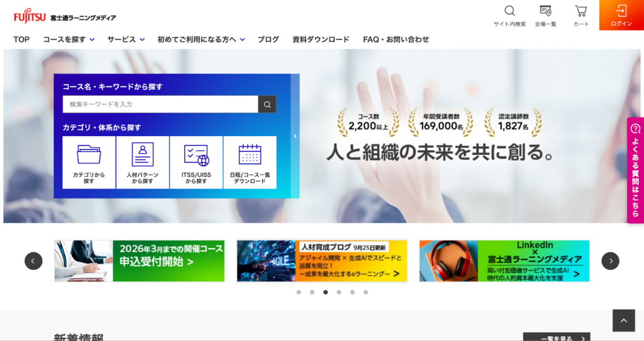644x341 pixels.
Task: Go to the ブログ menu item
Action: pyautogui.click(x=269, y=40)
